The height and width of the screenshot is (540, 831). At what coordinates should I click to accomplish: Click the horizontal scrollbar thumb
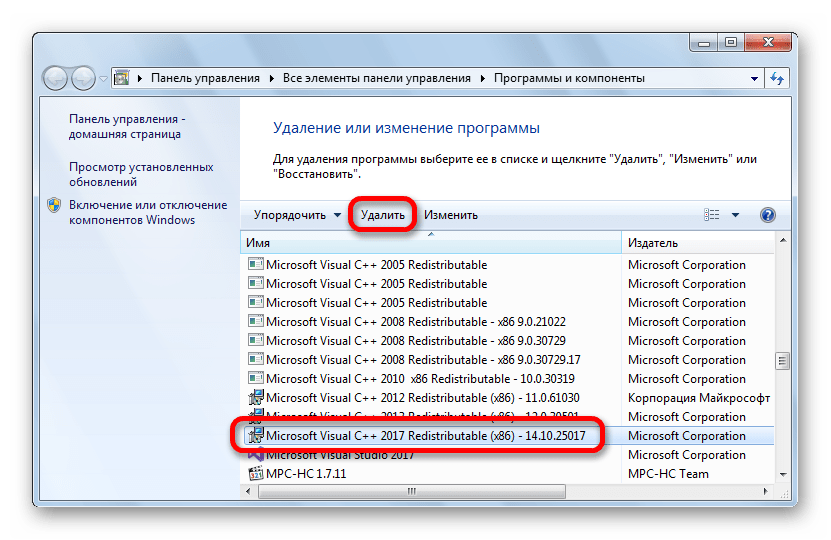pos(412,491)
